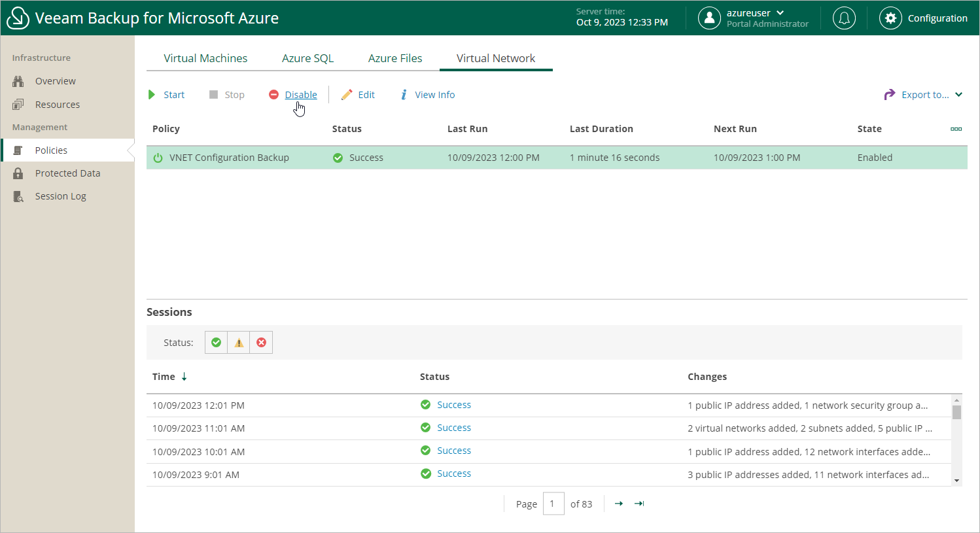
Task: Open the notifications bell icon
Action: tap(844, 18)
